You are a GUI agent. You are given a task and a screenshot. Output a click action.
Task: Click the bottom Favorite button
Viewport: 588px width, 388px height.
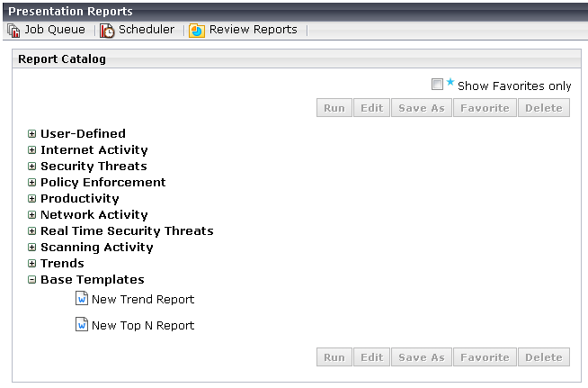pos(485,356)
